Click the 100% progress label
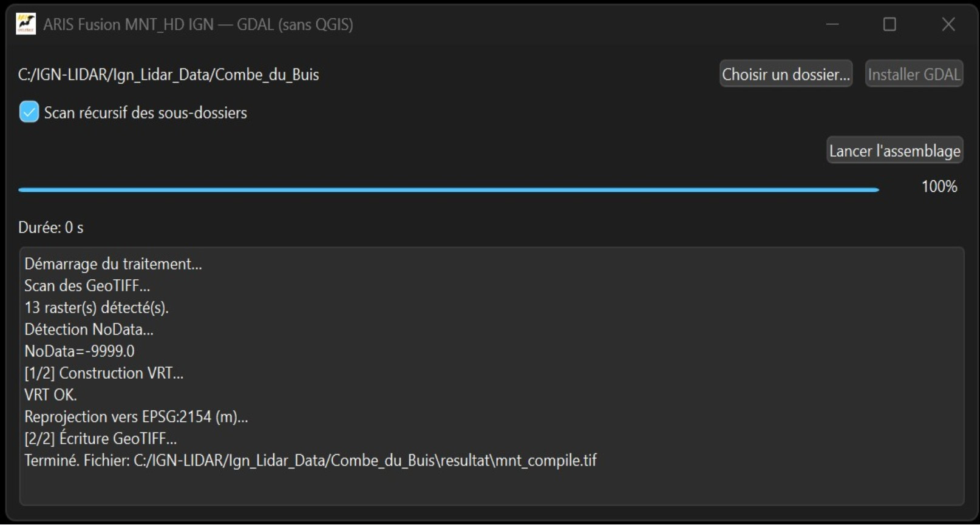This screenshot has width=980, height=525. (939, 186)
